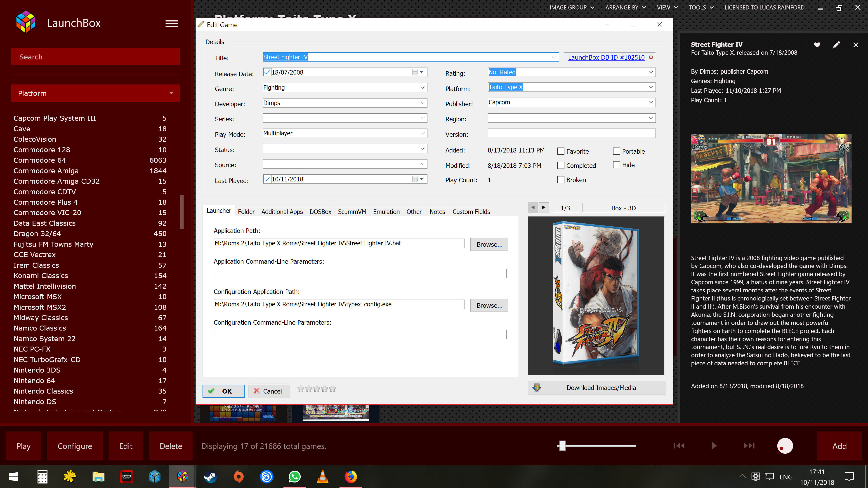Toggle the Release Date checkbox

pyautogui.click(x=267, y=72)
